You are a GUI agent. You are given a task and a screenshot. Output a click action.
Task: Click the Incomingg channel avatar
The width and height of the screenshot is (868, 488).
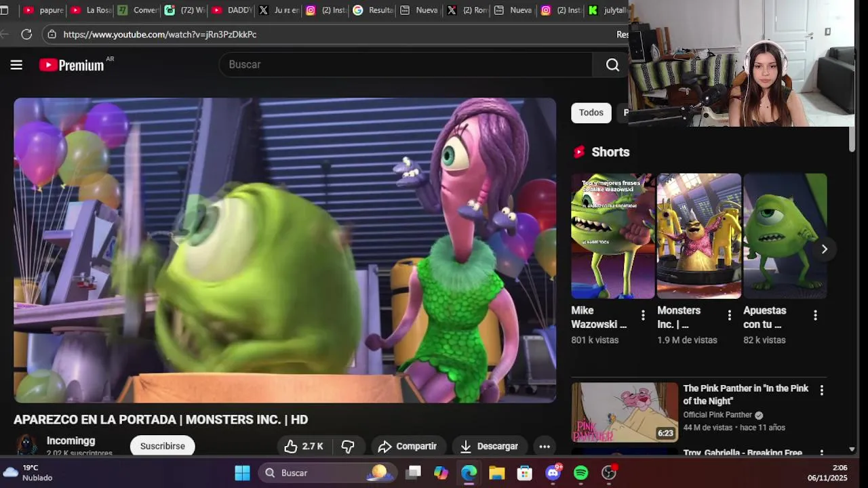(27, 445)
